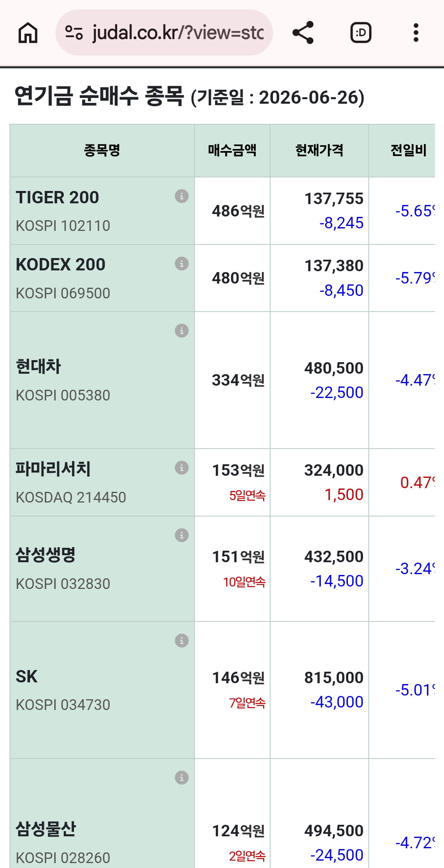Image resolution: width=444 pixels, height=868 pixels.
Task: Tap the share icon
Action: coord(303,33)
